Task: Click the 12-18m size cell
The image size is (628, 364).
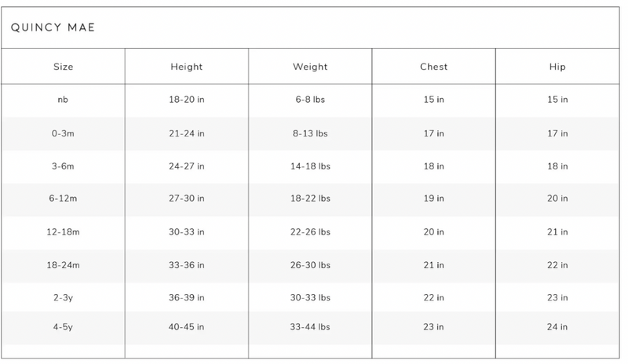Action: [x=63, y=231]
